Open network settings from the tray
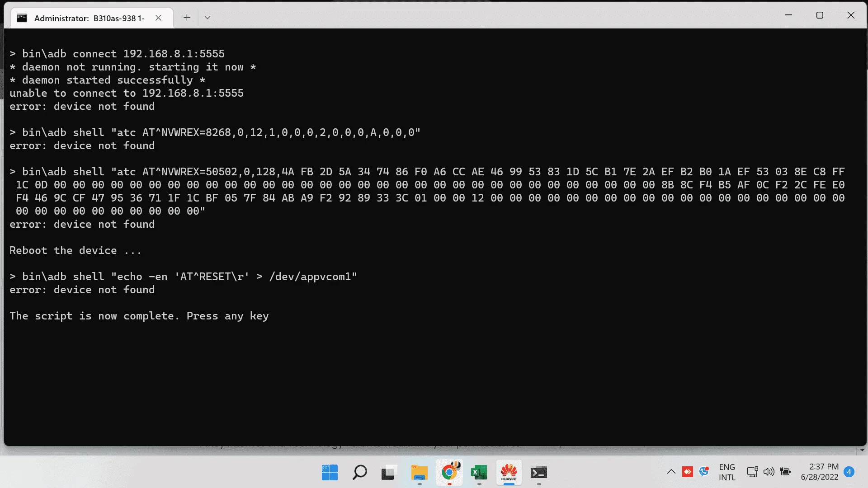The image size is (868, 488). pos(752,472)
